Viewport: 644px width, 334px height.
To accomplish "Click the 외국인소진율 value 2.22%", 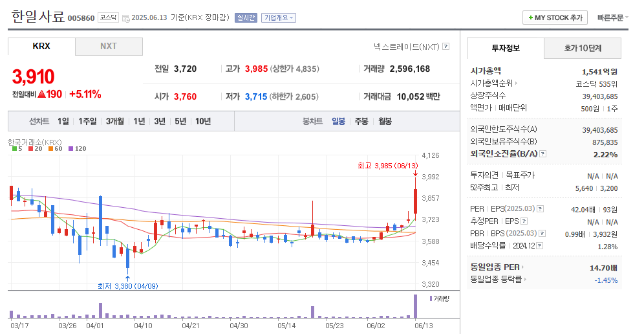I will tap(605, 155).
